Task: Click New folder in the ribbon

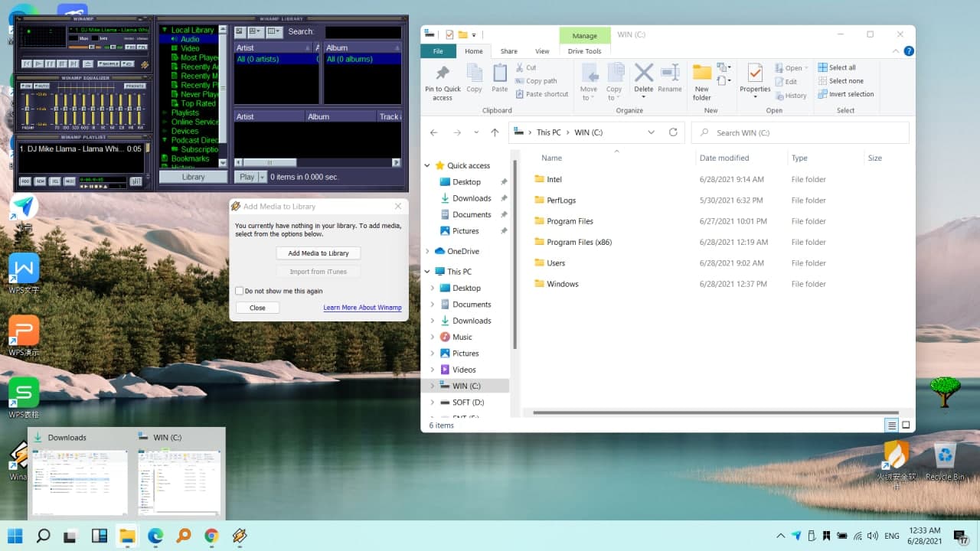Action: pos(702,83)
